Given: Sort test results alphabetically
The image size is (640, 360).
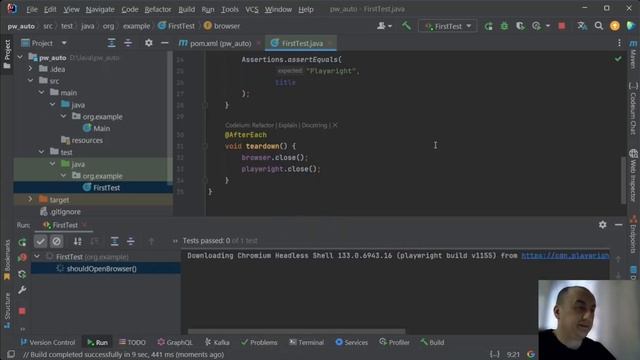Looking at the screenshot, I should [78, 241].
